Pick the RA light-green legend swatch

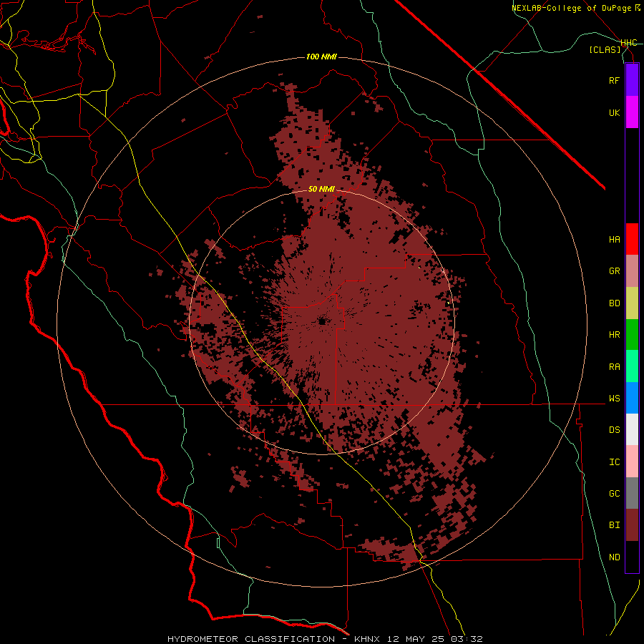point(632,366)
